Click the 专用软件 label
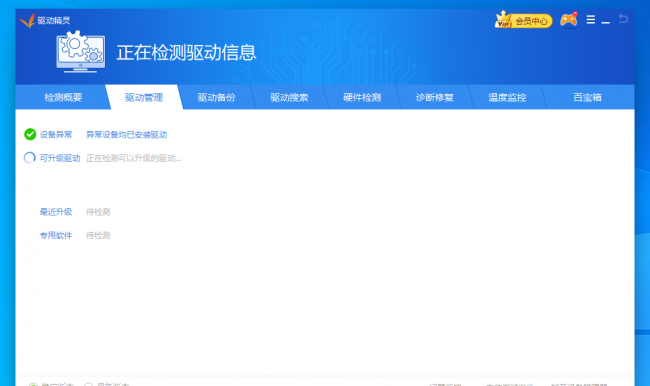The image size is (650, 386). coord(56,235)
